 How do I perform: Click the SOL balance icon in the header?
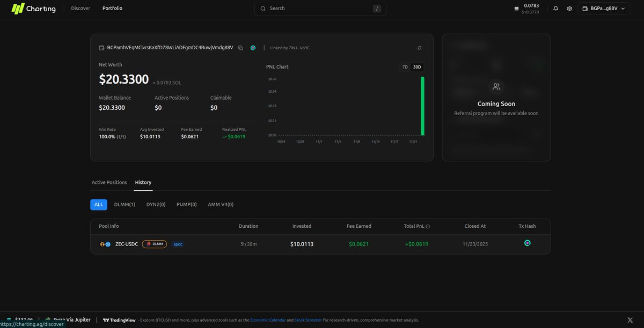click(517, 9)
